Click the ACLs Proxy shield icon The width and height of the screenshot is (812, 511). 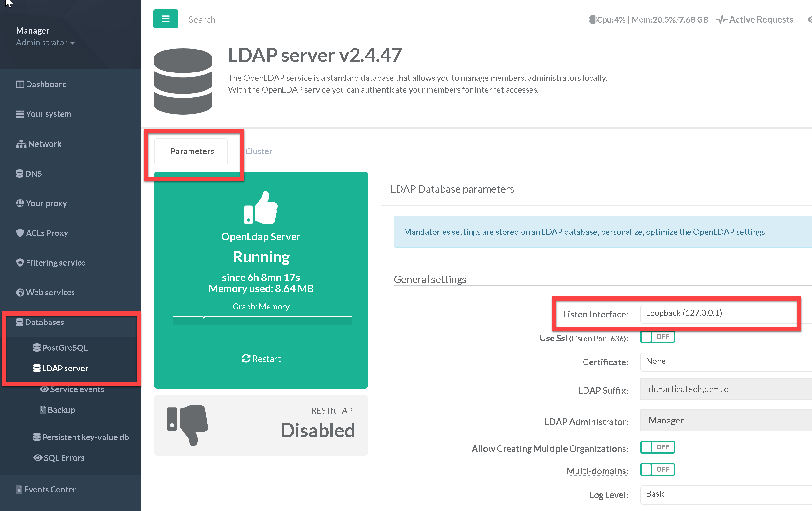tap(20, 233)
